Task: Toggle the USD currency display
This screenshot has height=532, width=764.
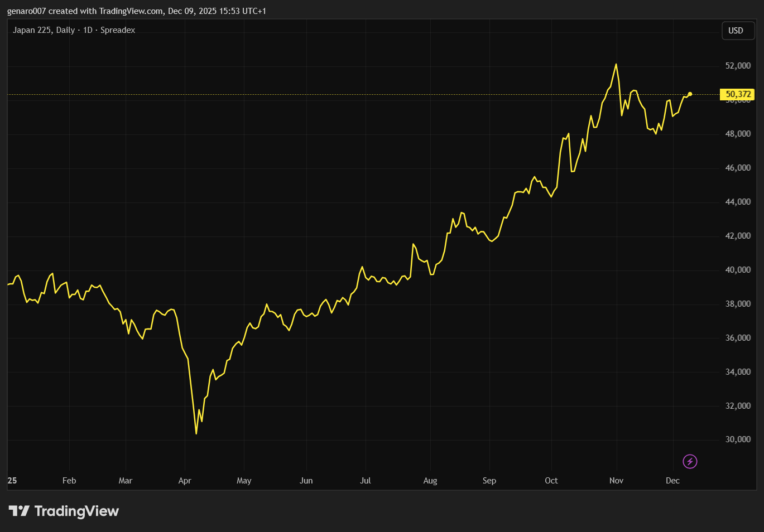Action: (x=737, y=31)
